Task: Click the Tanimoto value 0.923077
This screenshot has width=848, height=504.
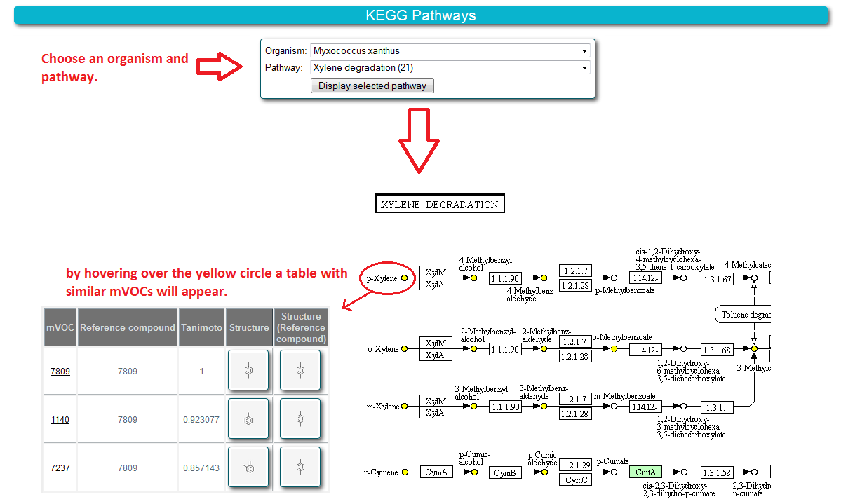Action: pyautogui.click(x=201, y=420)
